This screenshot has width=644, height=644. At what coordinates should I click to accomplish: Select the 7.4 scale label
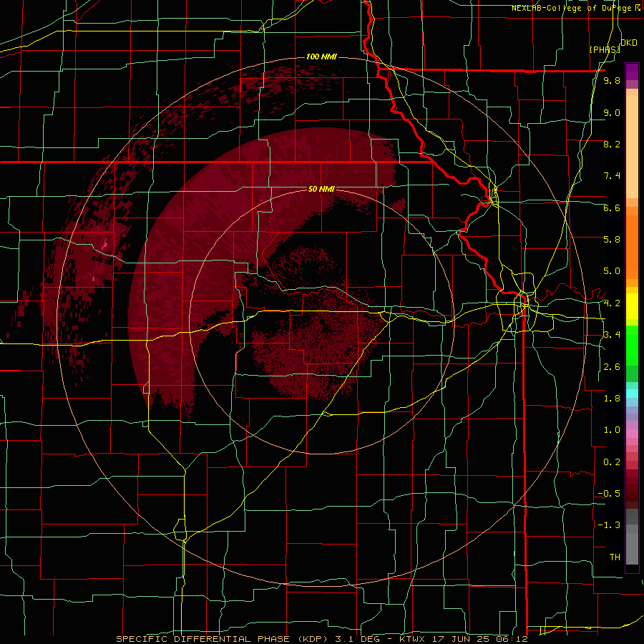click(x=612, y=176)
